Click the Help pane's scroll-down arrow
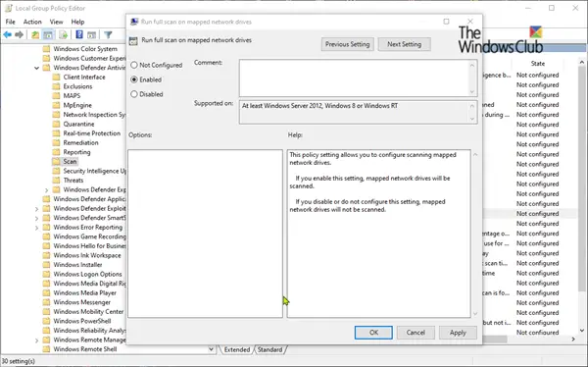The image size is (588, 367). pos(475,314)
